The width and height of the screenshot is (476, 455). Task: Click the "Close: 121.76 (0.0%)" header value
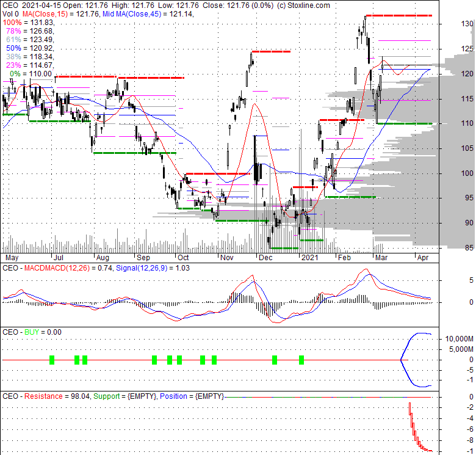(238, 5)
